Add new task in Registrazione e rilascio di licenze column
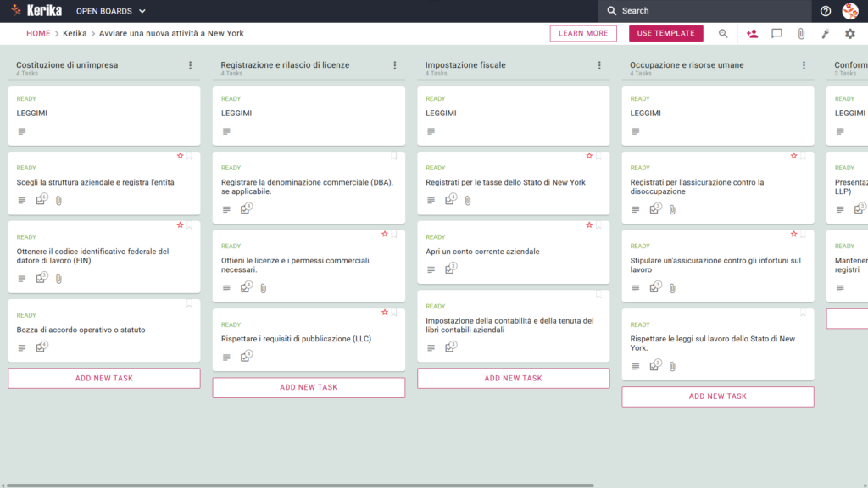Viewport: 868px width, 488px height. pyautogui.click(x=309, y=387)
